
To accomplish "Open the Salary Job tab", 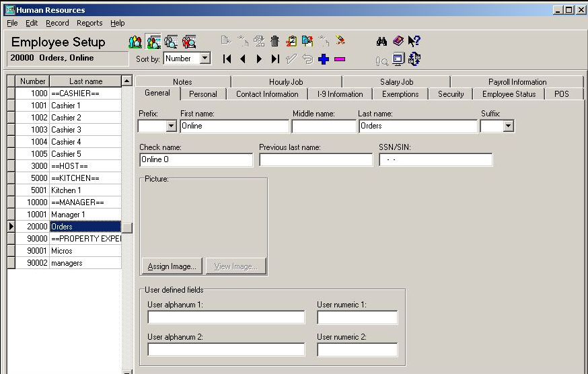I will [x=396, y=82].
